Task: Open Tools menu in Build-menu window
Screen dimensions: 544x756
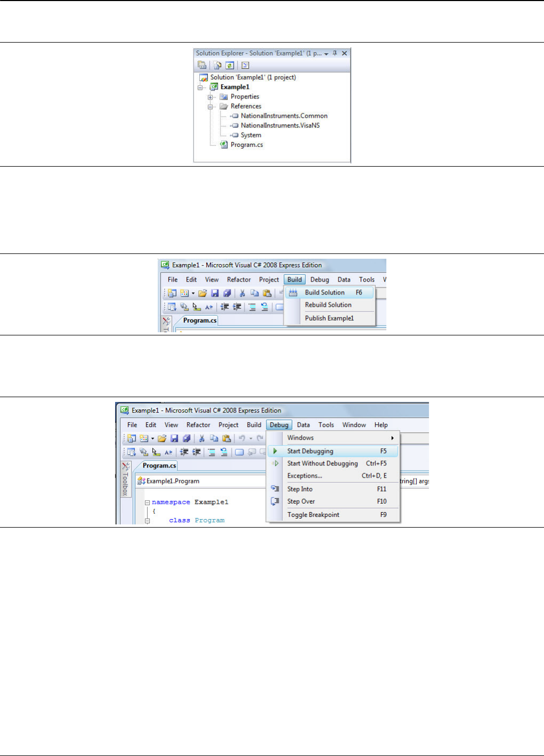Action: click(367, 280)
